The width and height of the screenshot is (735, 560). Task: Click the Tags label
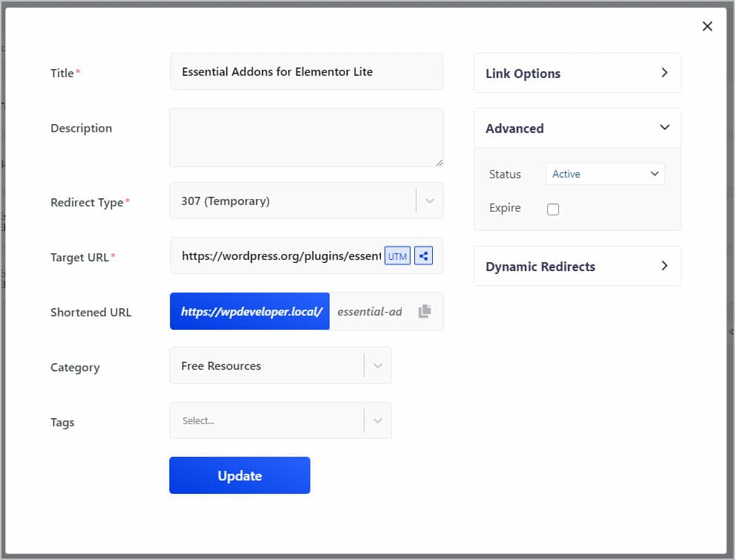point(62,423)
